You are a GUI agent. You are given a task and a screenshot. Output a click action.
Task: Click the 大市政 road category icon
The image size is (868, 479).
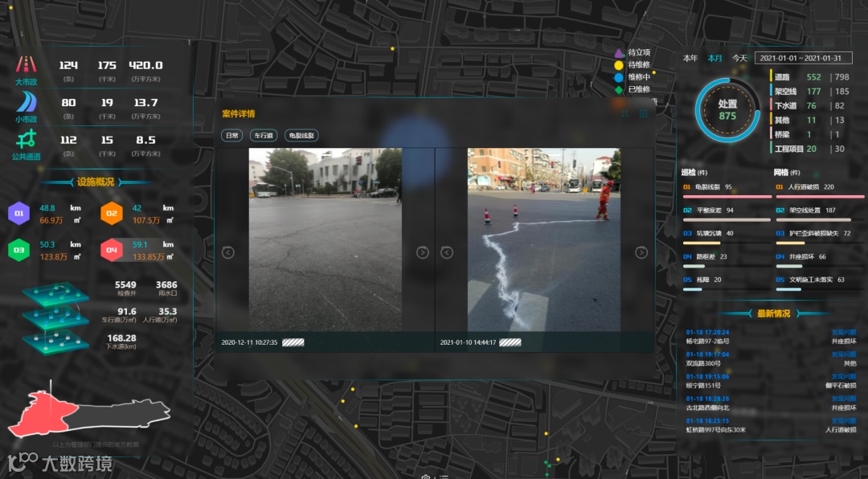tap(26, 64)
